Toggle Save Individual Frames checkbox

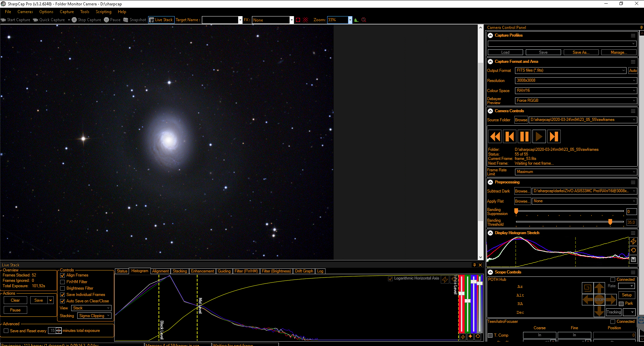(x=62, y=295)
